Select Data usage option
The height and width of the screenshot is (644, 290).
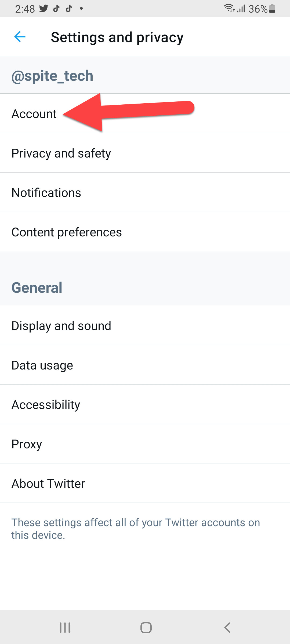pos(42,365)
